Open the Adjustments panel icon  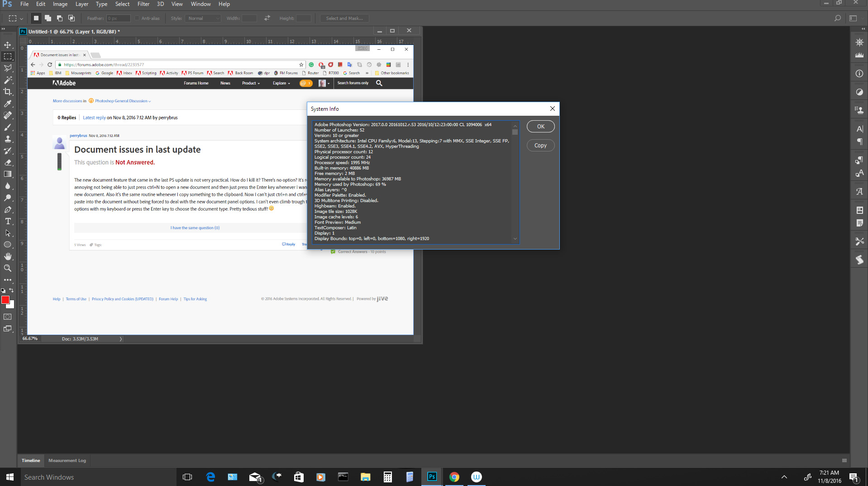point(859,92)
